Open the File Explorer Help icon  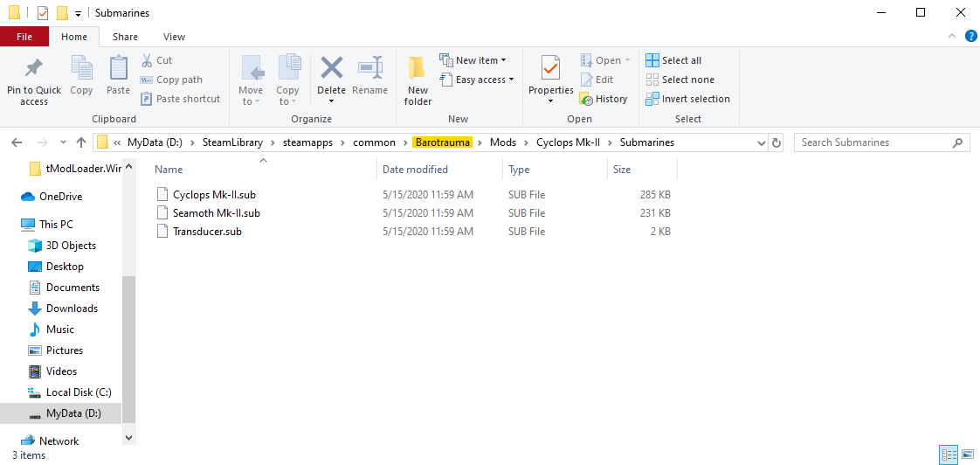coord(970,37)
